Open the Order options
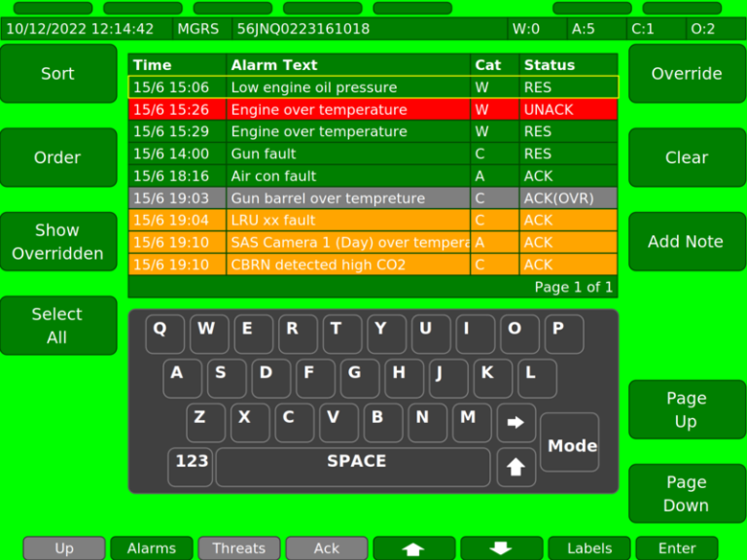Image resolution: width=747 pixels, height=560 pixels. coord(57,157)
